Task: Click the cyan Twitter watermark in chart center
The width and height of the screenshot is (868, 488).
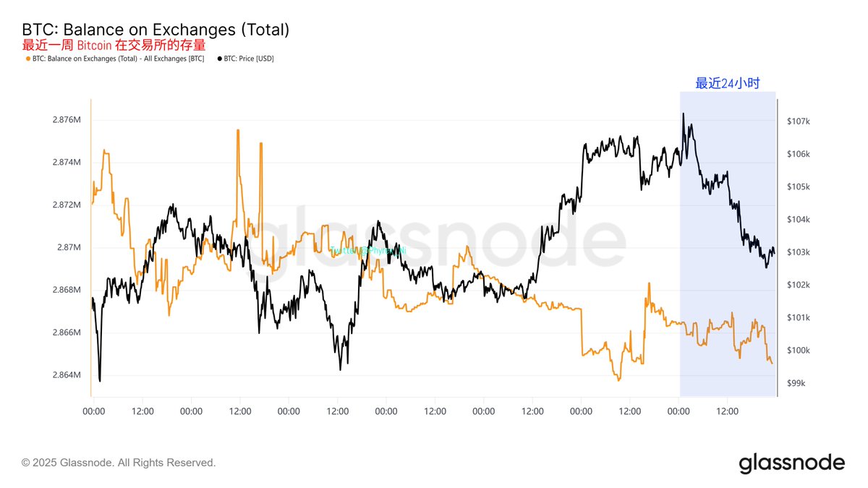Action: [368, 250]
